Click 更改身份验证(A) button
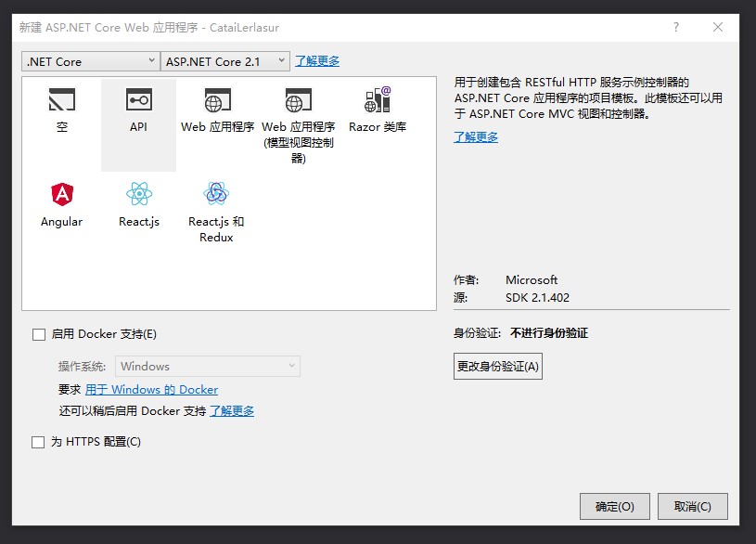This screenshot has width=756, height=544. (498, 367)
